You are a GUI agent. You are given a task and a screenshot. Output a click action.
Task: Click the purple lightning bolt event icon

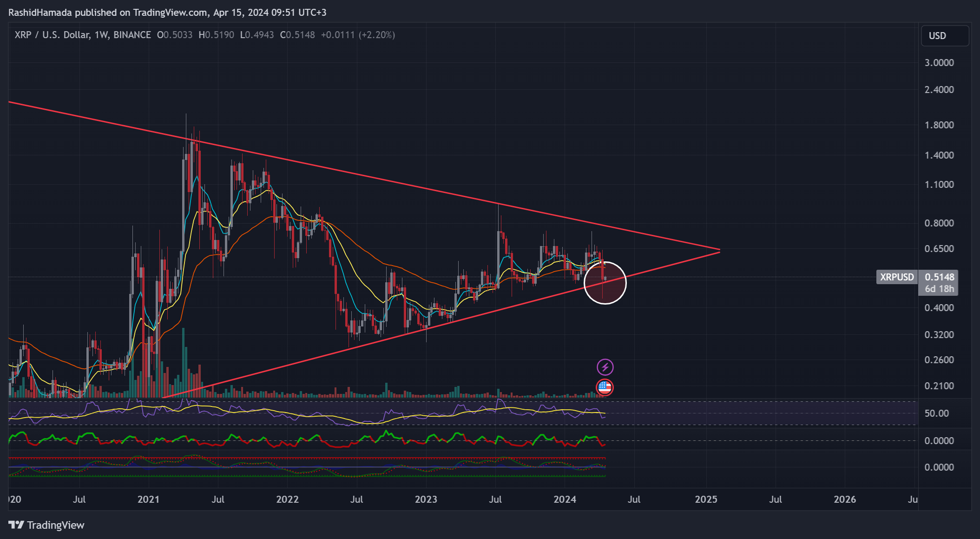[x=605, y=367]
